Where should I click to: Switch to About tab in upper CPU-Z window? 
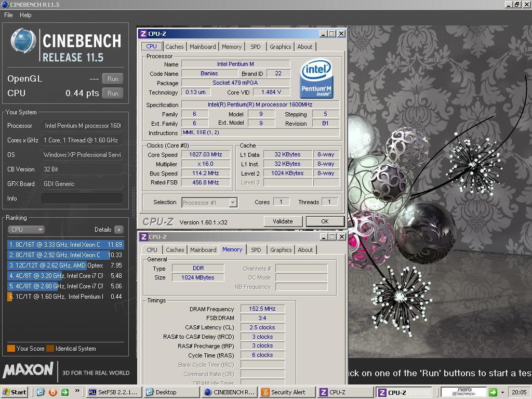pos(304,47)
